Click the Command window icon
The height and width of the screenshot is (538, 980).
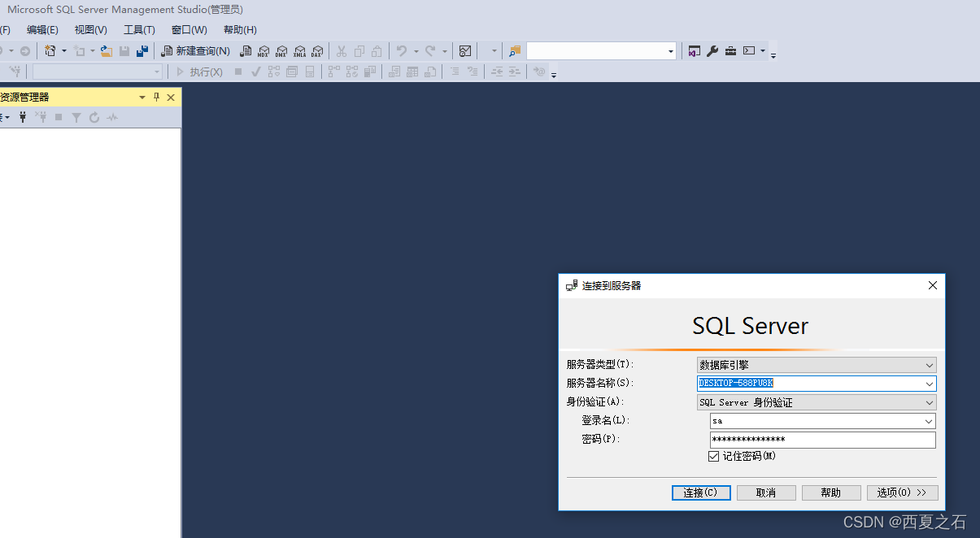[x=749, y=50]
